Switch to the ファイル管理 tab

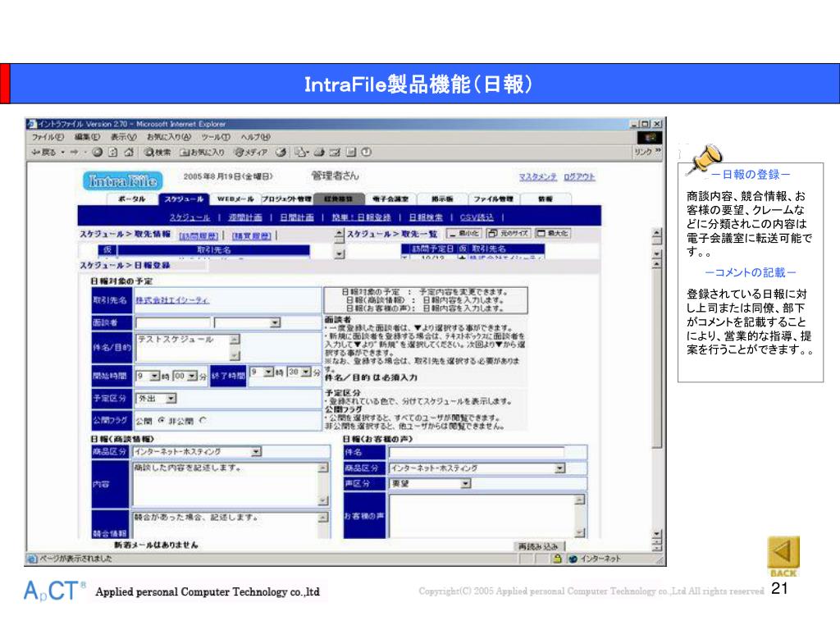tap(493, 199)
